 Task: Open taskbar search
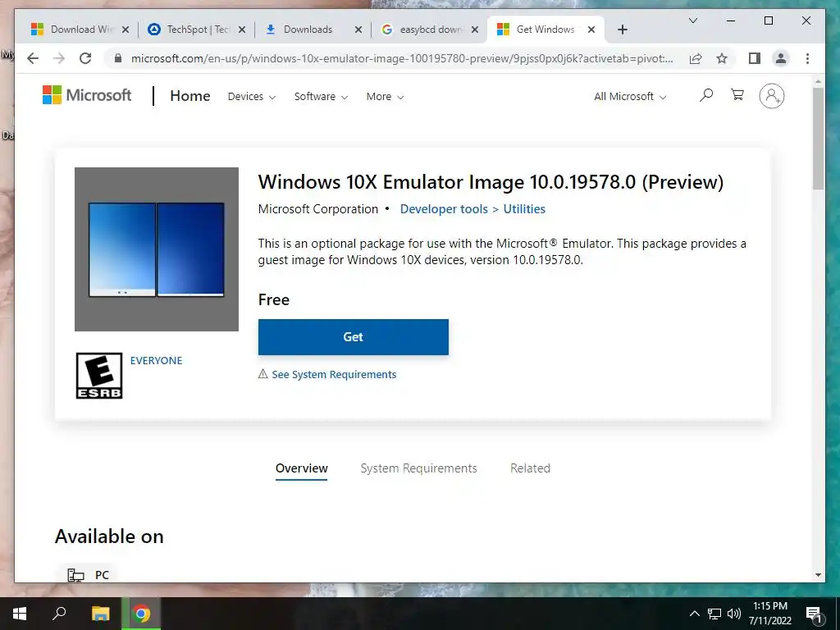coord(59,614)
